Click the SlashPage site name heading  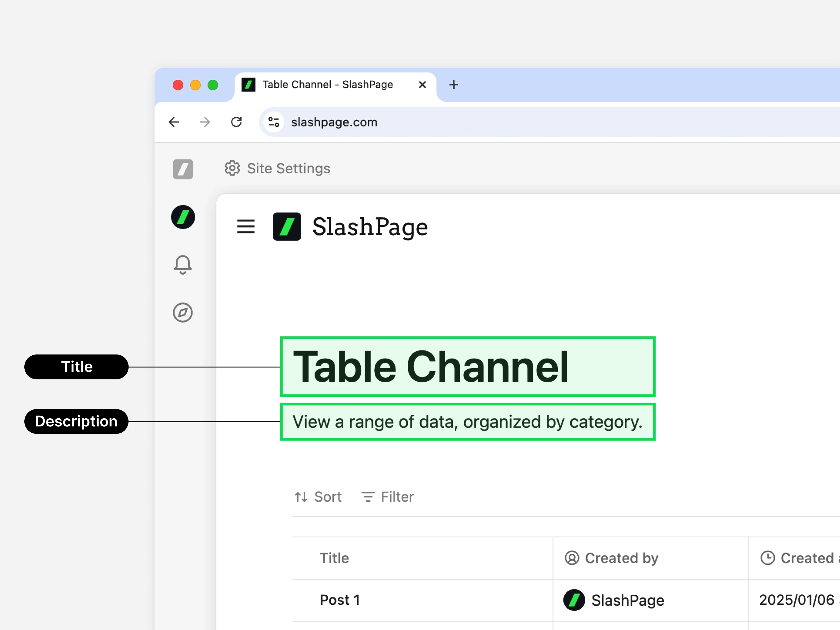point(370,227)
